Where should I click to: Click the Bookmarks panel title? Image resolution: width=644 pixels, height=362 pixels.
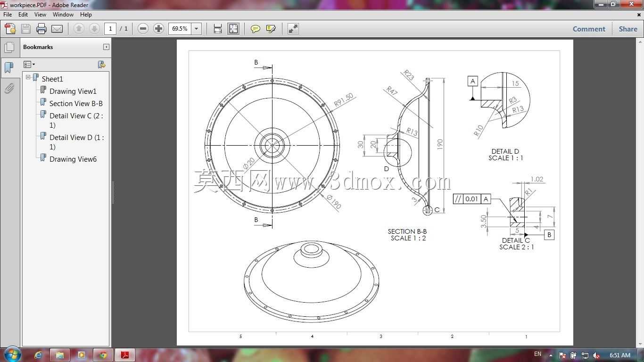pyautogui.click(x=38, y=47)
